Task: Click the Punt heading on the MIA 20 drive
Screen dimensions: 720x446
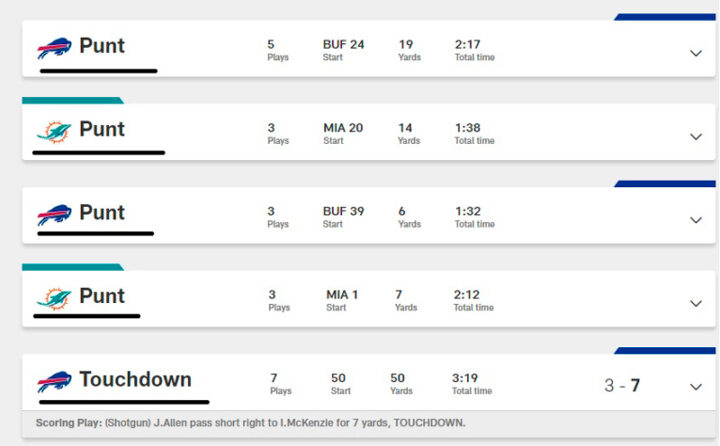Action: pyautogui.click(x=102, y=130)
